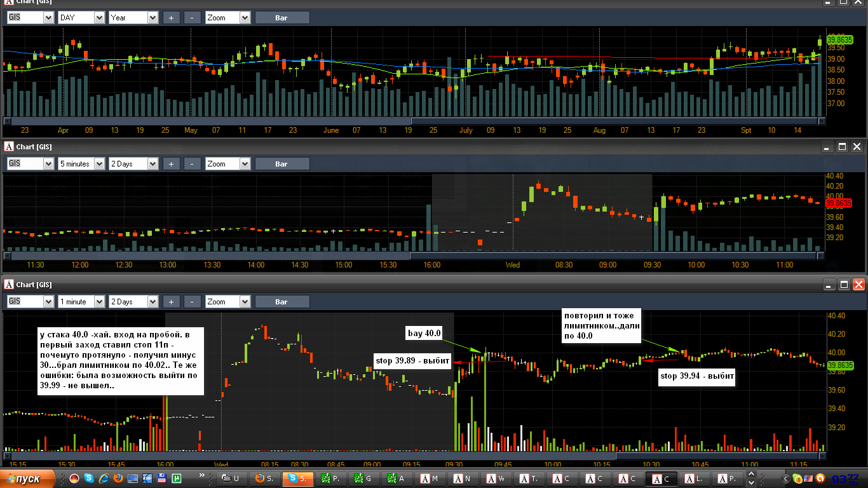Toggle the Bar button on the 1 minute chart
This screenshot has width=868, height=488.
click(282, 302)
